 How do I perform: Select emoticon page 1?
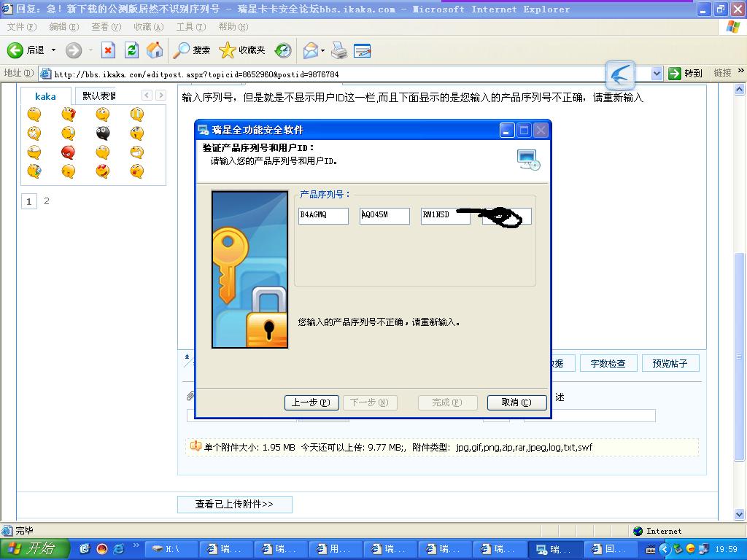[28, 201]
